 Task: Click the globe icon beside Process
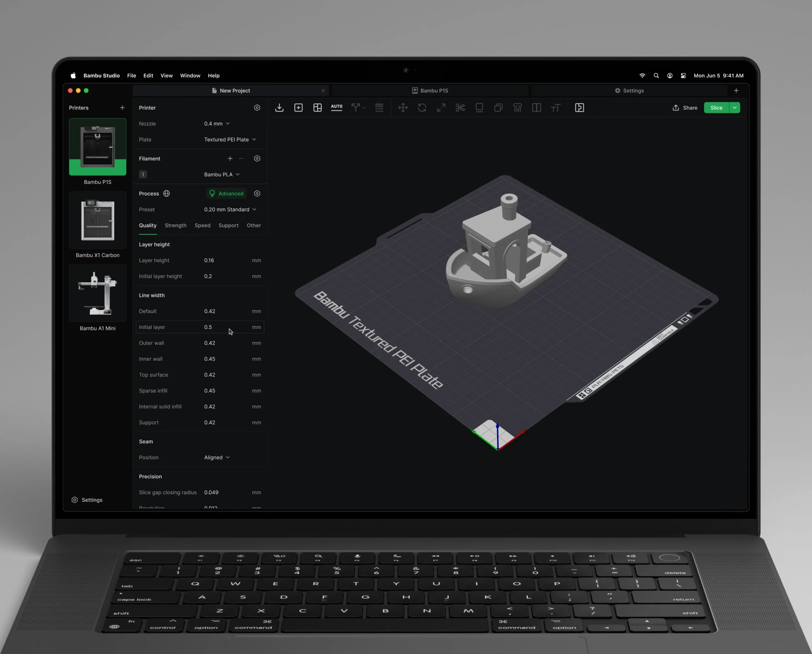click(167, 194)
